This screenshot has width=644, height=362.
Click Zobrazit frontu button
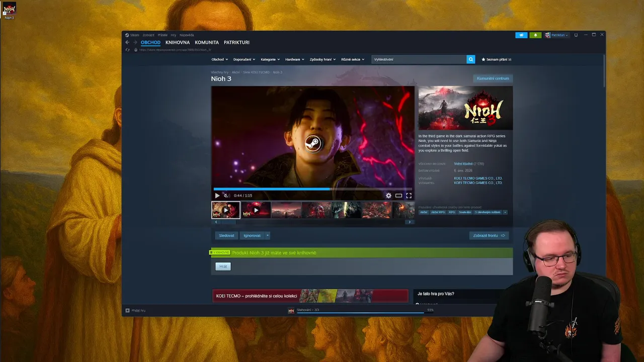[x=489, y=235]
